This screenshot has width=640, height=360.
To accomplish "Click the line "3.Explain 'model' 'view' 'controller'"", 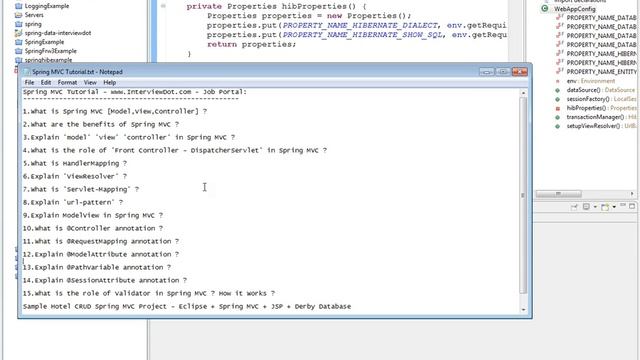I will click(129, 138).
